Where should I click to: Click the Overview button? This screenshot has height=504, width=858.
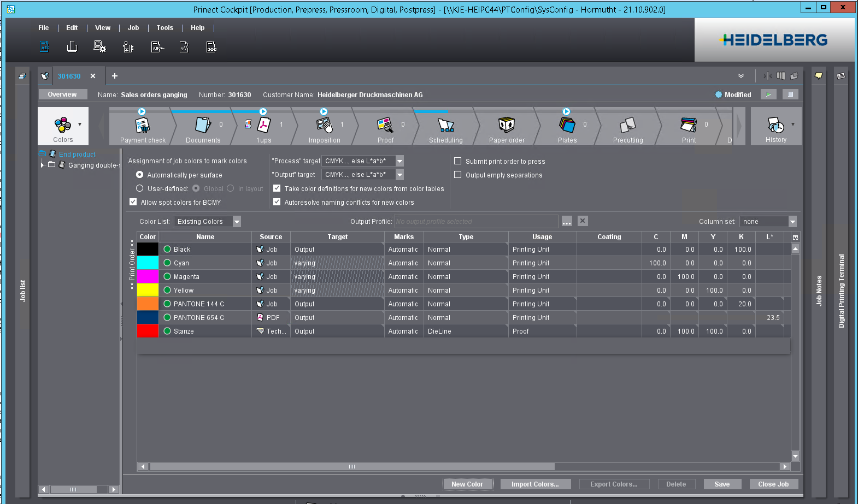click(62, 94)
